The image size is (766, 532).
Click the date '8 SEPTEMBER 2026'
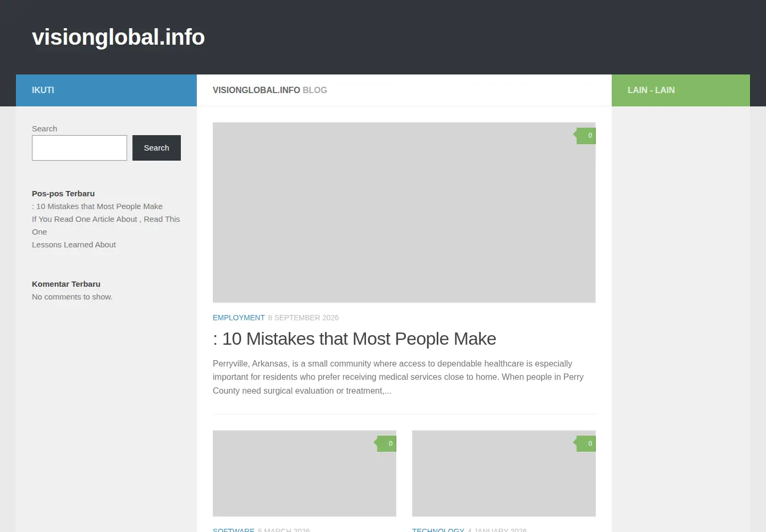click(303, 318)
